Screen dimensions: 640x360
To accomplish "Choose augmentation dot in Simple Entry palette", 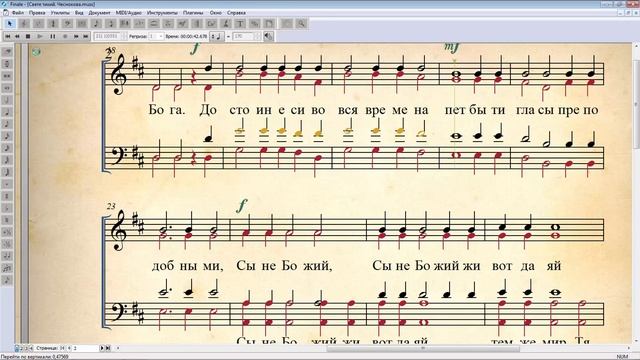I will coord(7,184).
